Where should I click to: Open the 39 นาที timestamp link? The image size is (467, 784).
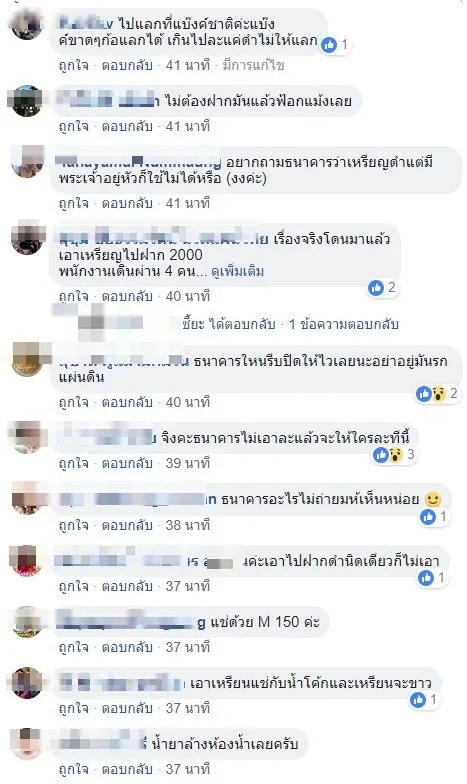click(188, 464)
